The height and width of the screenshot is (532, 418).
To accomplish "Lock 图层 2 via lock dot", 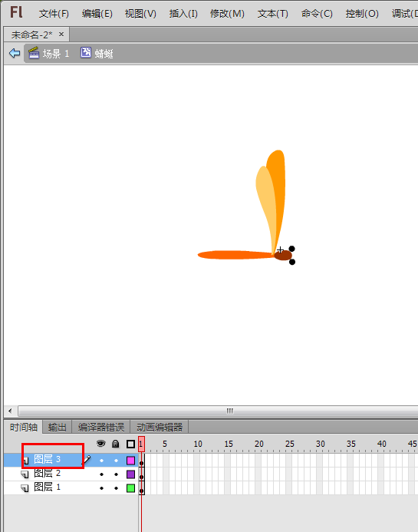I will pos(116,474).
